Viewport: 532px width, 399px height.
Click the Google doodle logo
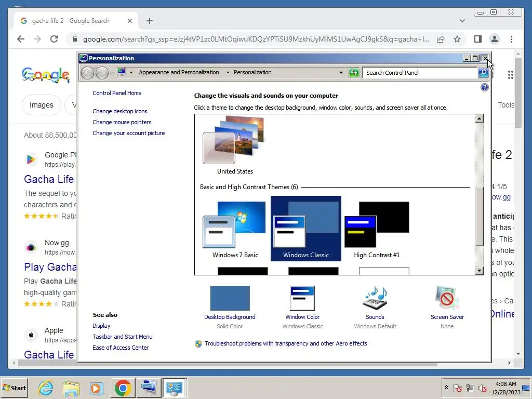click(46, 75)
